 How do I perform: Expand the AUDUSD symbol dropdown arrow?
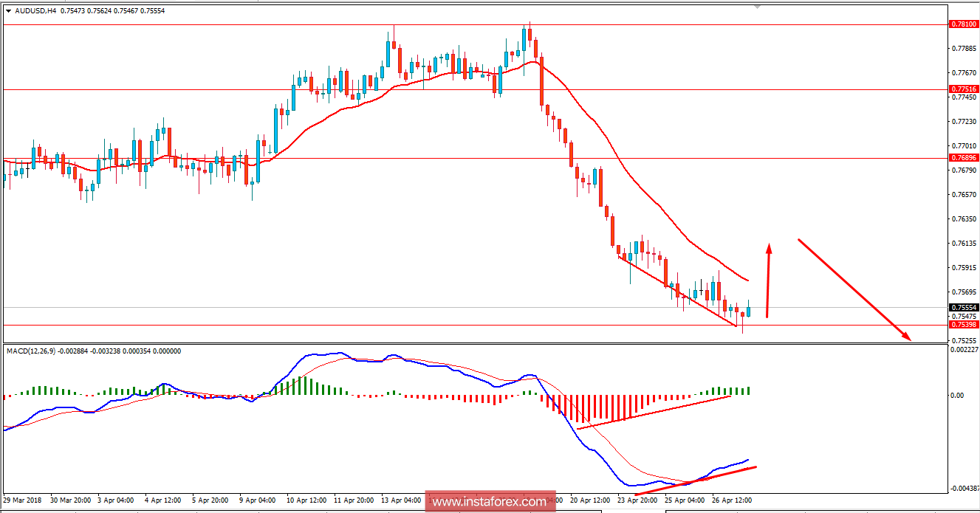pyautogui.click(x=7, y=11)
